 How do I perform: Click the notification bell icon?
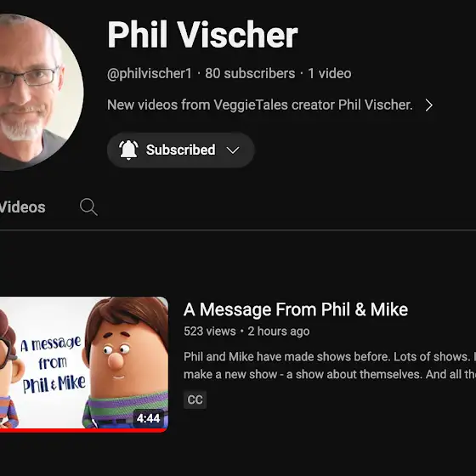(128, 150)
